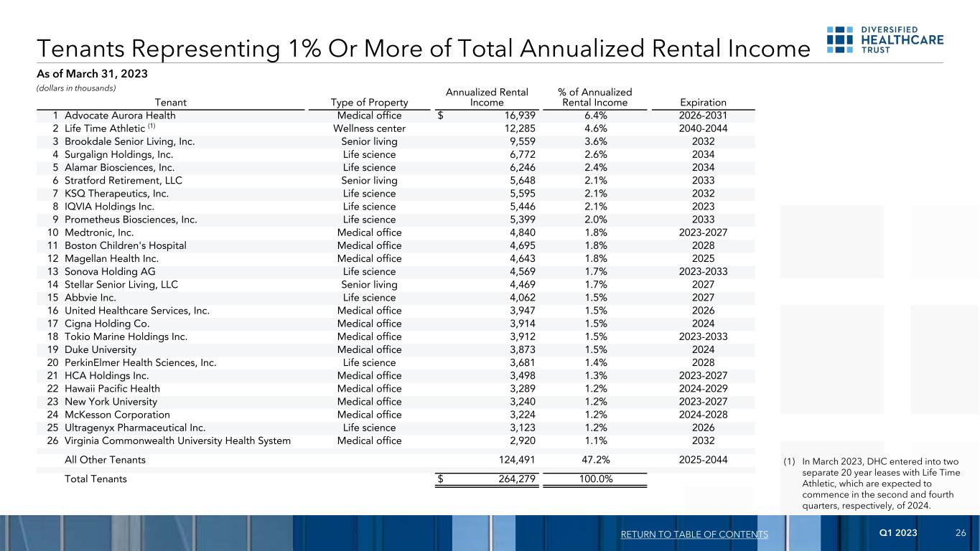Click the footnote (1) marker beside Life Time Athletic
The height and width of the screenshot is (551, 980).
click(151, 127)
